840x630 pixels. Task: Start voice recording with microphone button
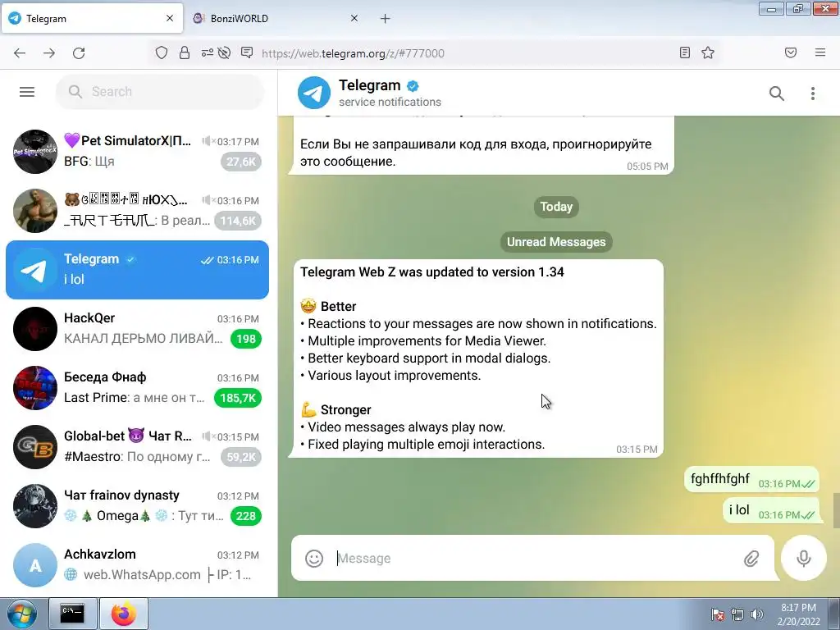(x=803, y=558)
